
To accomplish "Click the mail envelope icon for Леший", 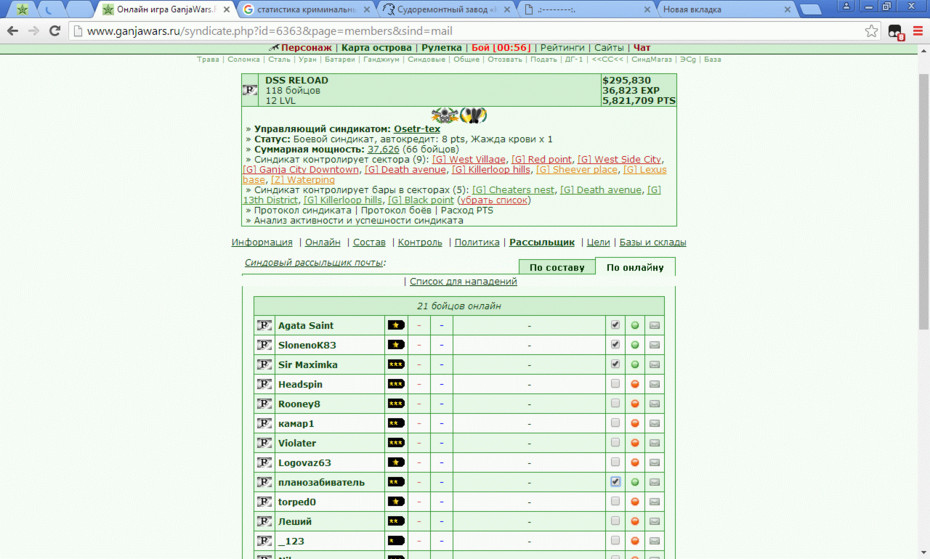I will click(654, 521).
